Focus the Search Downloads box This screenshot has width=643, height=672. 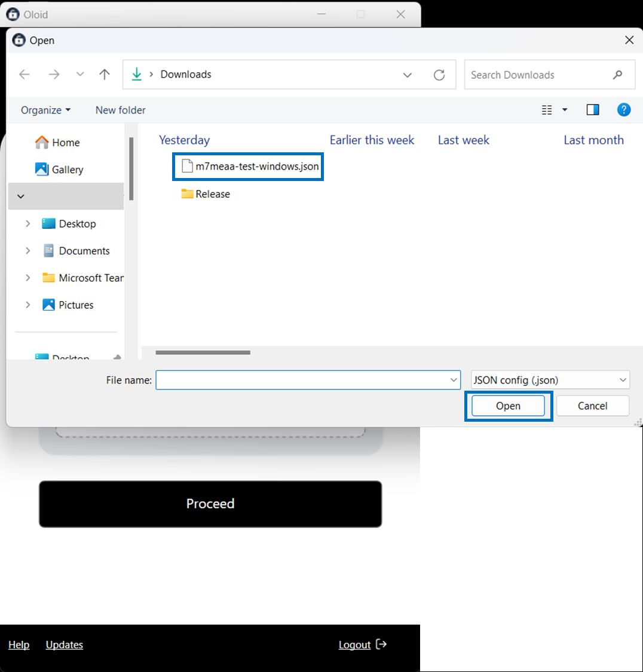tap(550, 75)
